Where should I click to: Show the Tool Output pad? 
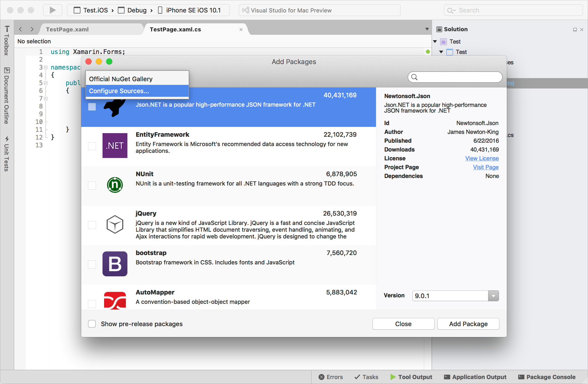(x=412, y=377)
